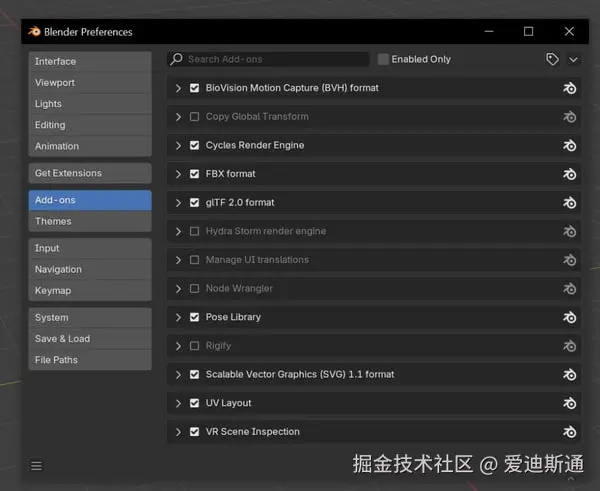Enable Hydra Storm render engine checkbox
Screen dimensions: 600x491
[x=194, y=231]
